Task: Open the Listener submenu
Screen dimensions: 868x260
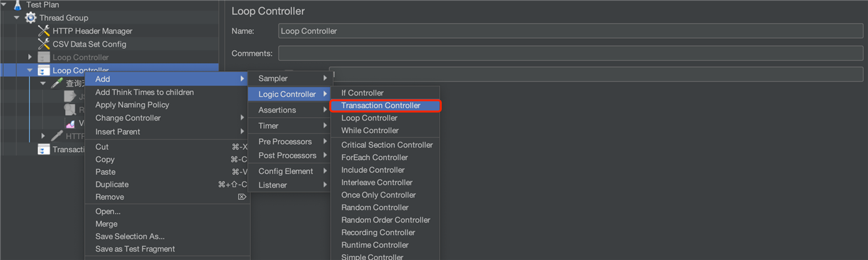Action: pyautogui.click(x=289, y=185)
